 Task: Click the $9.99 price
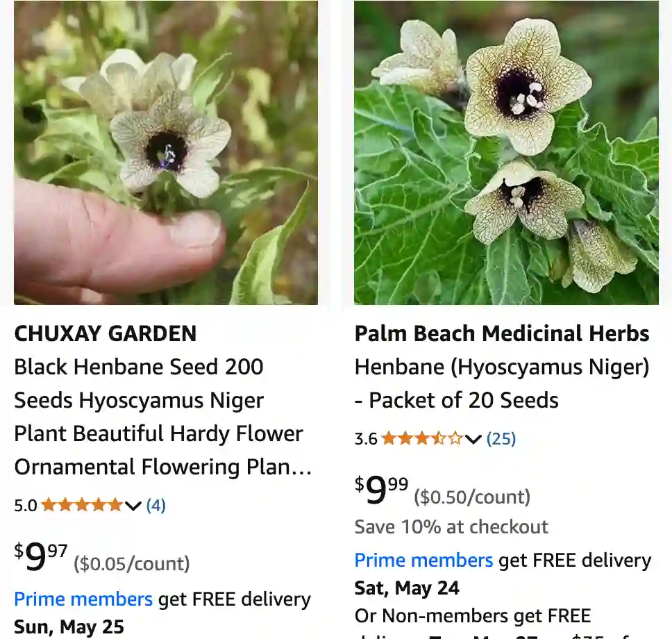(381, 491)
